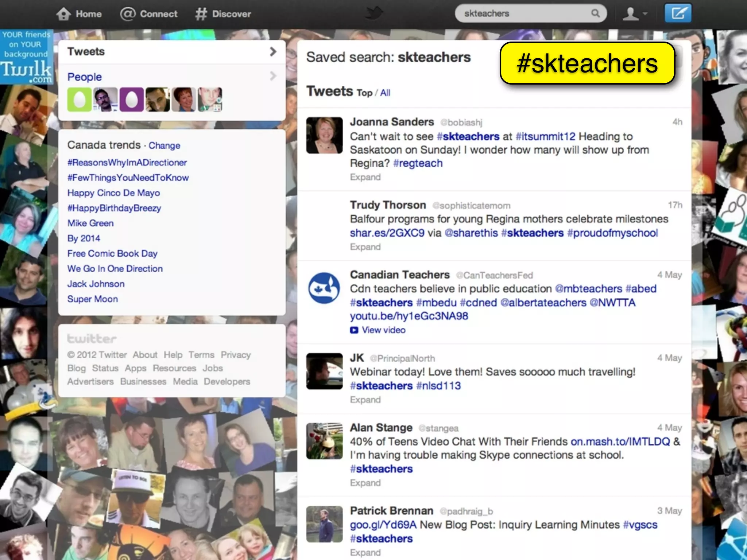Select green egg avatar under People
Screen dimensions: 747x560
click(79, 99)
